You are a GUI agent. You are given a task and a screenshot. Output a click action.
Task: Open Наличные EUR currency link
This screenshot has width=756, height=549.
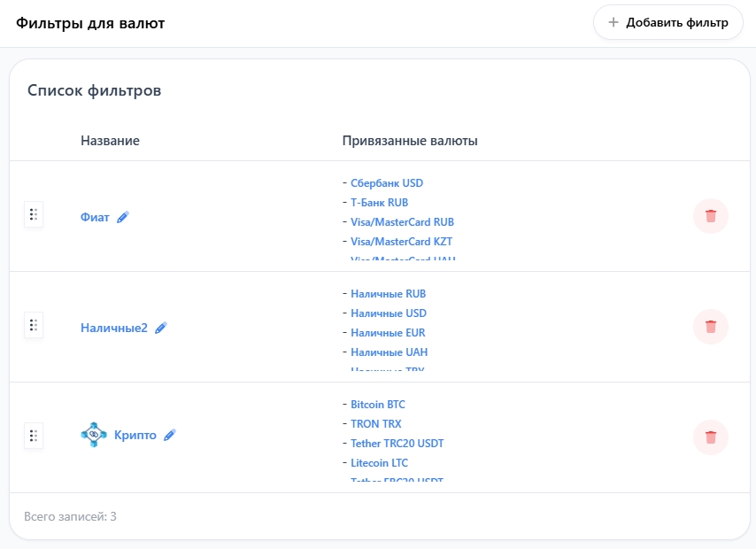click(x=388, y=333)
